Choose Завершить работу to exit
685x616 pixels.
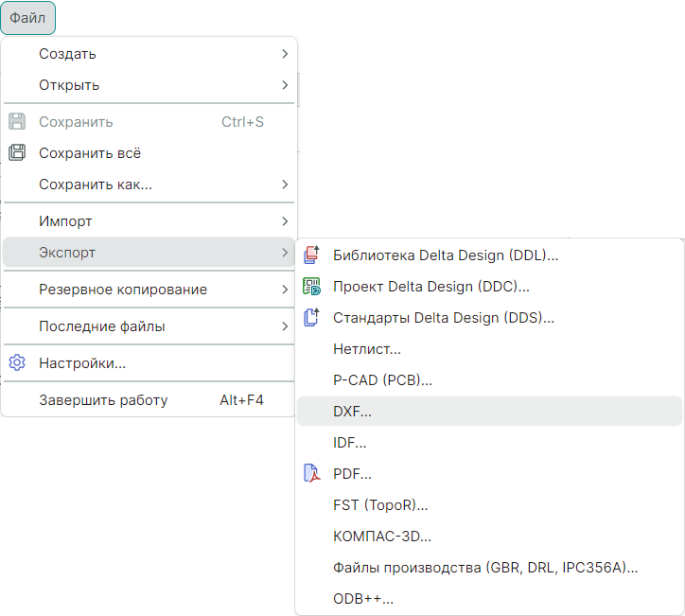click(103, 400)
